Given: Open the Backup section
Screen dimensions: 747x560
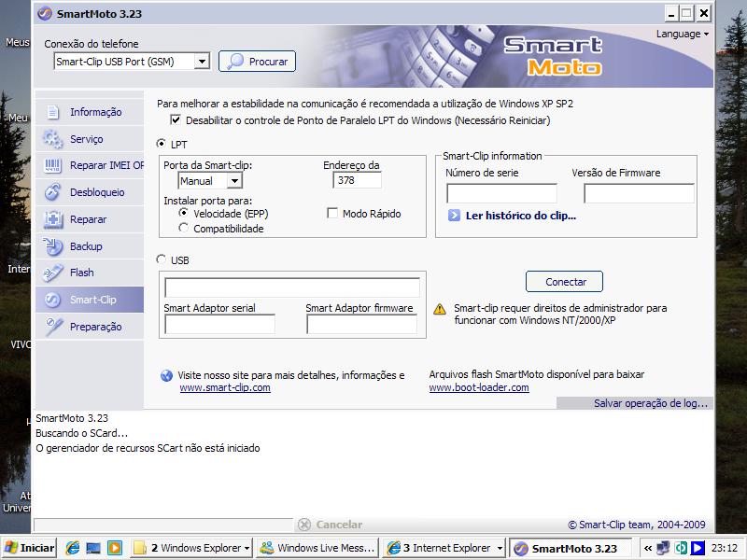Looking at the screenshot, I should 90,246.
